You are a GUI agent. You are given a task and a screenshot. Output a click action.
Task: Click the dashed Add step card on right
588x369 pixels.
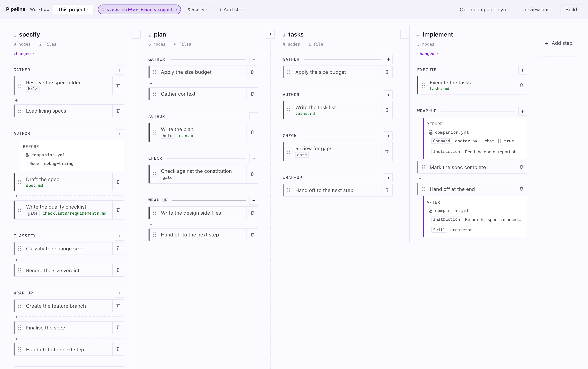(558, 43)
